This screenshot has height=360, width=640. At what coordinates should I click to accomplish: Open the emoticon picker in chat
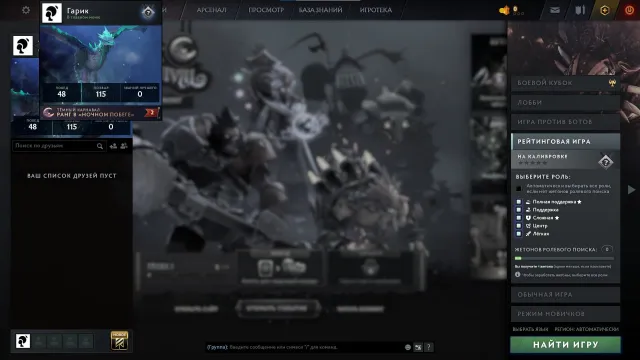coord(407,347)
